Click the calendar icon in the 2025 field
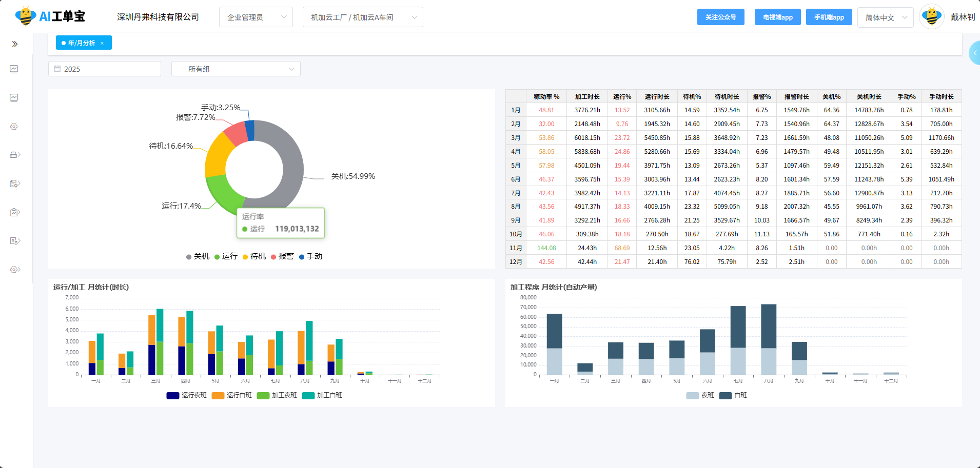This screenshot has width=980, height=468. [x=57, y=69]
